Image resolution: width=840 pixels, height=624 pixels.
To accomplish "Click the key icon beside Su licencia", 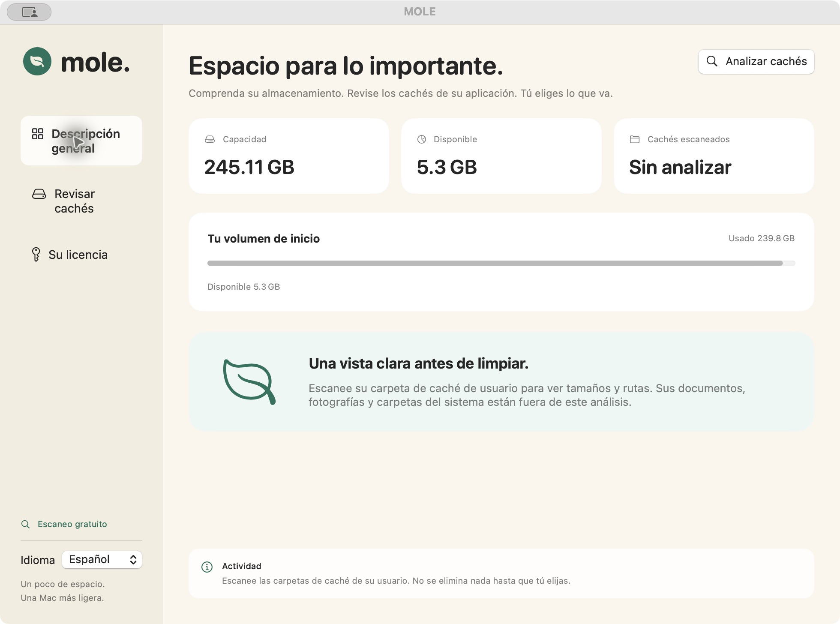I will [x=36, y=255].
